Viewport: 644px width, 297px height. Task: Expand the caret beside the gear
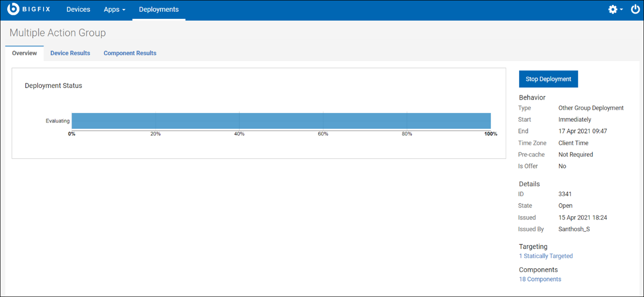click(x=622, y=10)
